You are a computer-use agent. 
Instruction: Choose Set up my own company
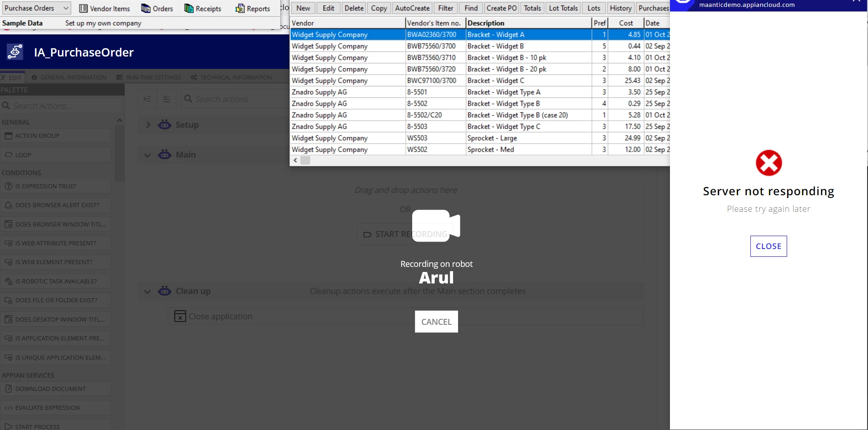(103, 23)
